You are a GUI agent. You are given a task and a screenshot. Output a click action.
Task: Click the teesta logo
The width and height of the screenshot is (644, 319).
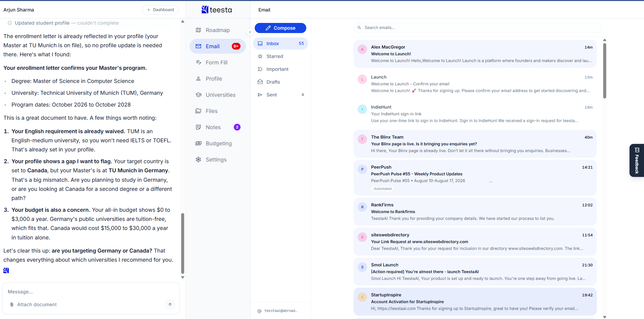[217, 10]
